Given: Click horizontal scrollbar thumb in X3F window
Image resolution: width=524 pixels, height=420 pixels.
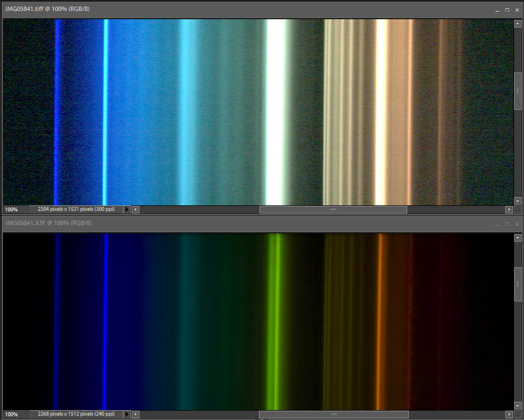Looking at the screenshot, I should coord(334,415).
